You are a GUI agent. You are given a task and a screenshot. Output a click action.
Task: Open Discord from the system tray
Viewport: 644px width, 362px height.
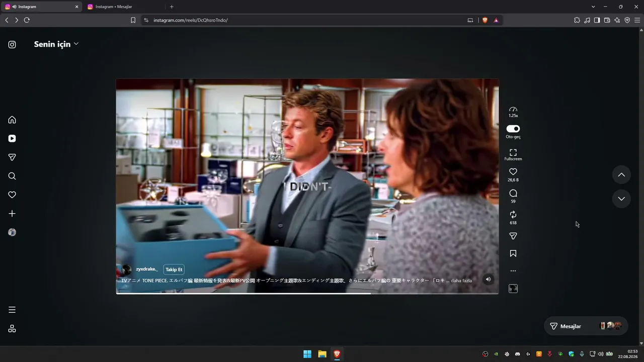(x=517, y=354)
